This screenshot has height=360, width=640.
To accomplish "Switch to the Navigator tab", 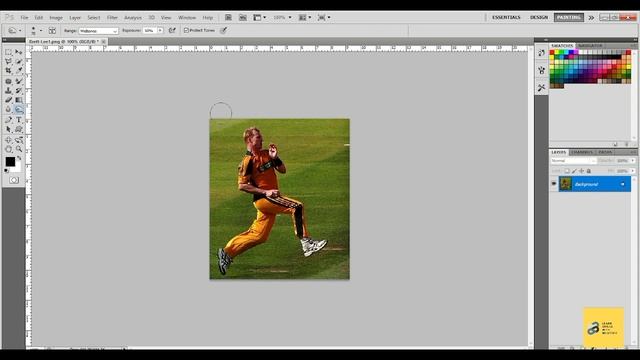I will point(590,45).
